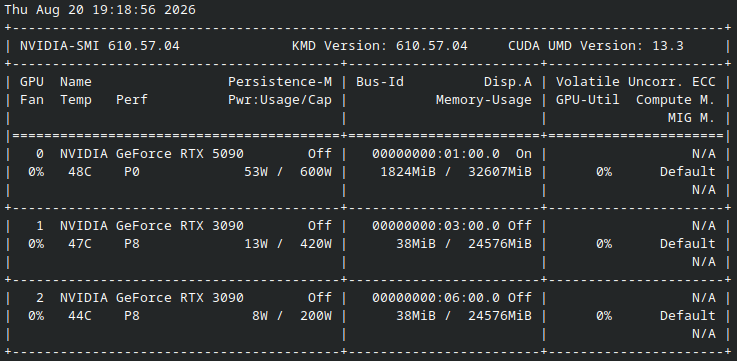Click the Name column header

76,82
